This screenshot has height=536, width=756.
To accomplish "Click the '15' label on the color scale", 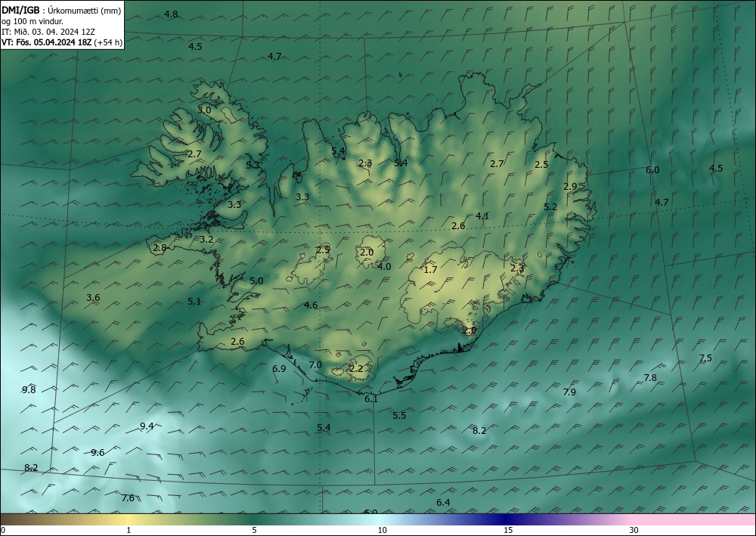I will (508, 531).
